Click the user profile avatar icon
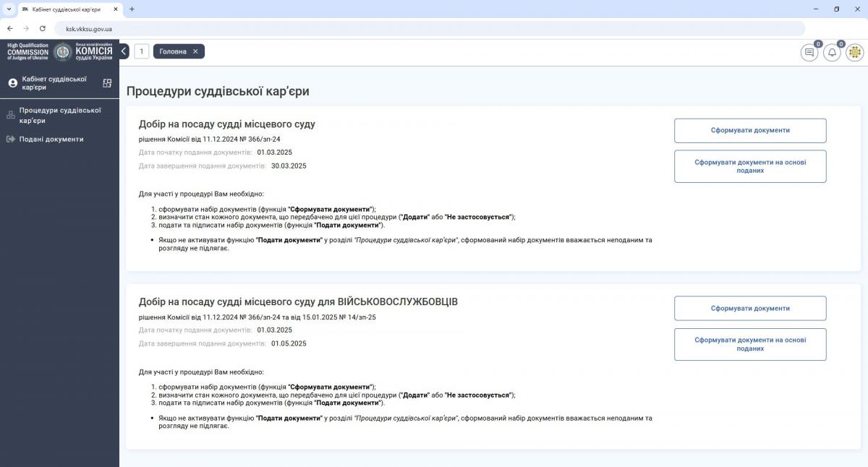The width and height of the screenshot is (868, 467). [x=854, y=53]
